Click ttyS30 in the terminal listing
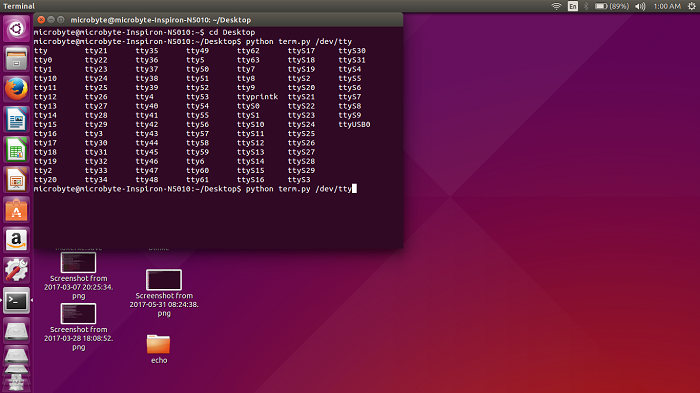 (x=352, y=51)
